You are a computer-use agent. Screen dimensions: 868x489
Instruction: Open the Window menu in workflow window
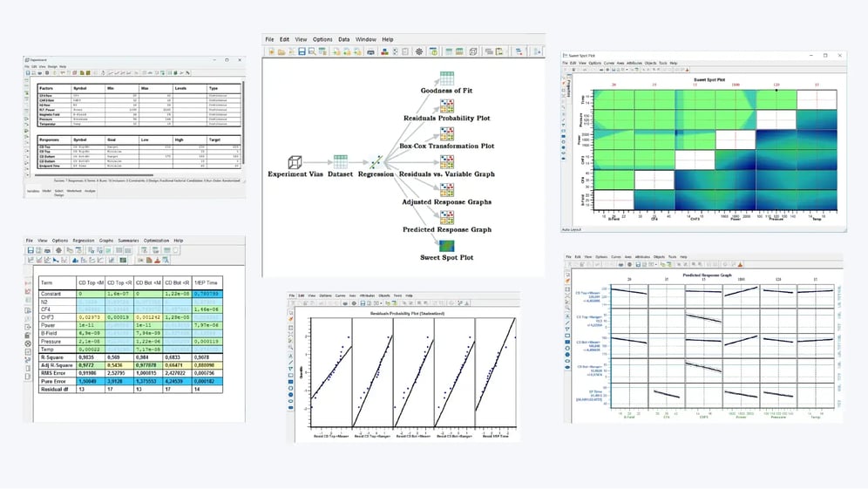click(366, 39)
